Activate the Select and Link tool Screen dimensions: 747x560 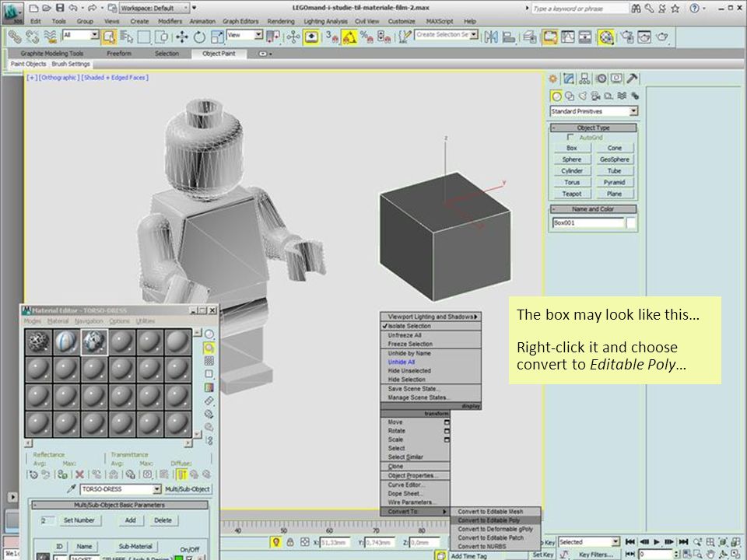[x=14, y=37]
